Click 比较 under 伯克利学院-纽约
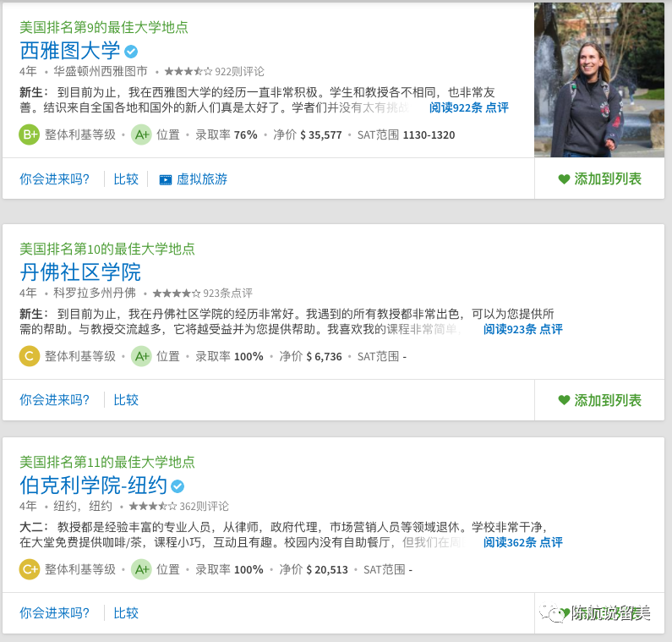The width and height of the screenshot is (672, 642). coord(126,613)
